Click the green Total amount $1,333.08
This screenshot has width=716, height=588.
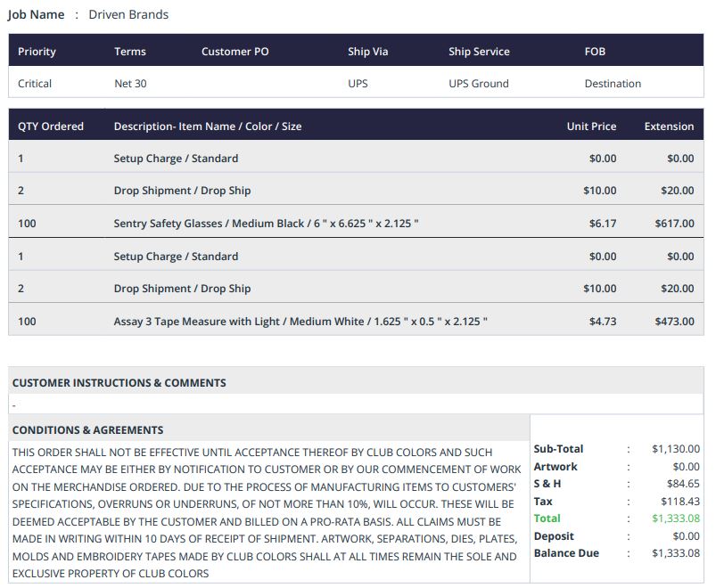coord(676,519)
